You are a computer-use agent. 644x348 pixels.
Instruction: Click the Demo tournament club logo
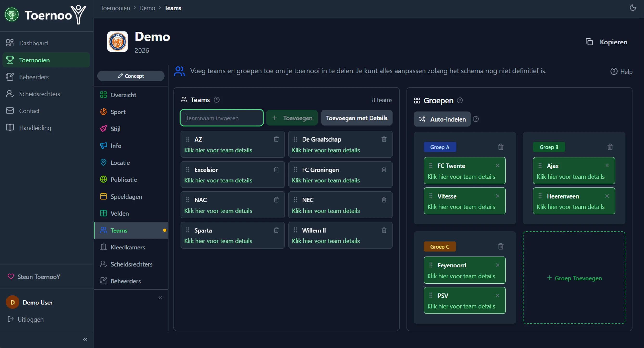pyautogui.click(x=118, y=42)
